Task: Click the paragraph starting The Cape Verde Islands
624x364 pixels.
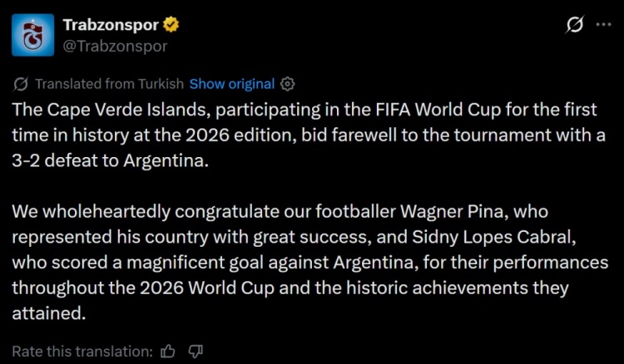Action: click(309, 135)
